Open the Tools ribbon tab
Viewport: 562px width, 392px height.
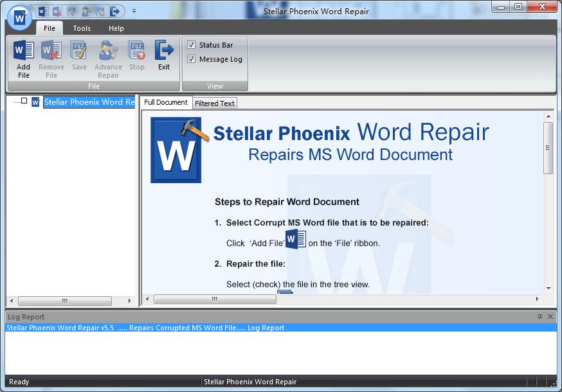pos(82,28)
